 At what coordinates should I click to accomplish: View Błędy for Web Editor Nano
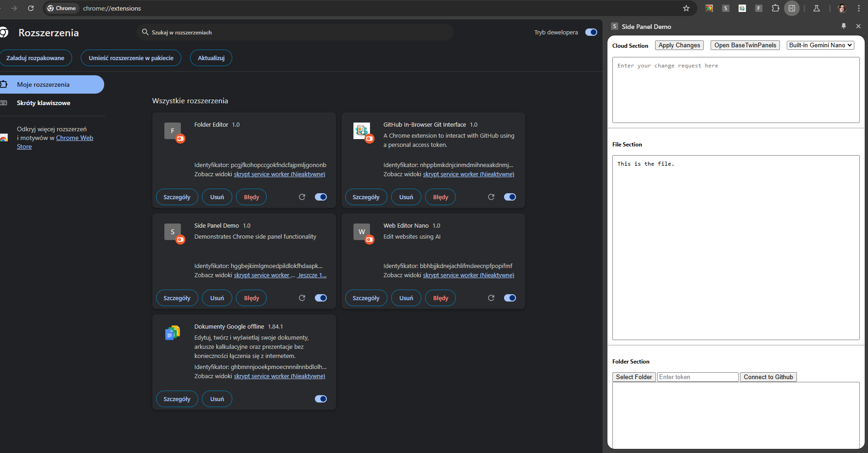pyautogui.click(x=441, y=298)
